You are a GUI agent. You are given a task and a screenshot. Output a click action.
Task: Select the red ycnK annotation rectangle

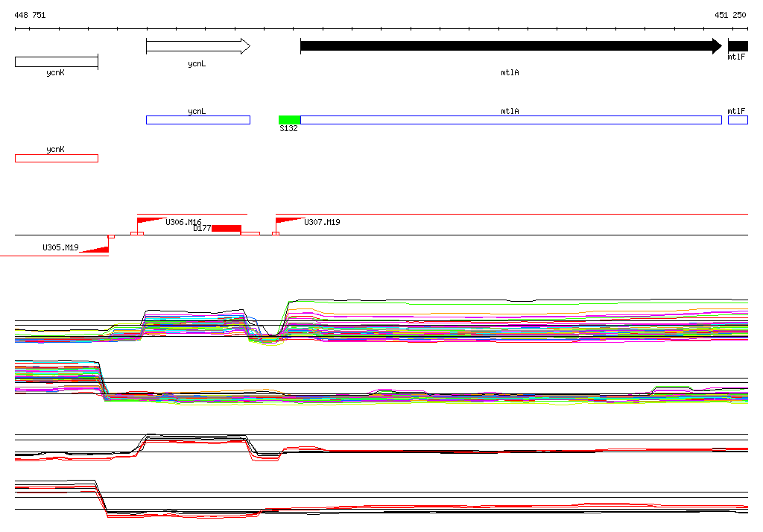(x=57, y=158)
